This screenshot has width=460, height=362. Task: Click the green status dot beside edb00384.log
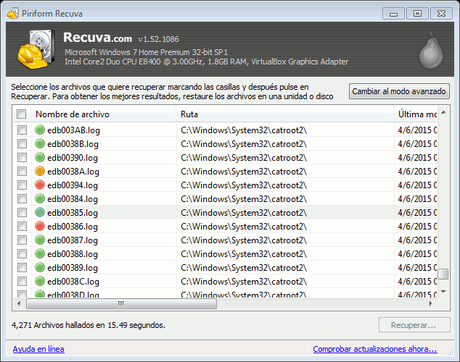(x=40, y=198)
